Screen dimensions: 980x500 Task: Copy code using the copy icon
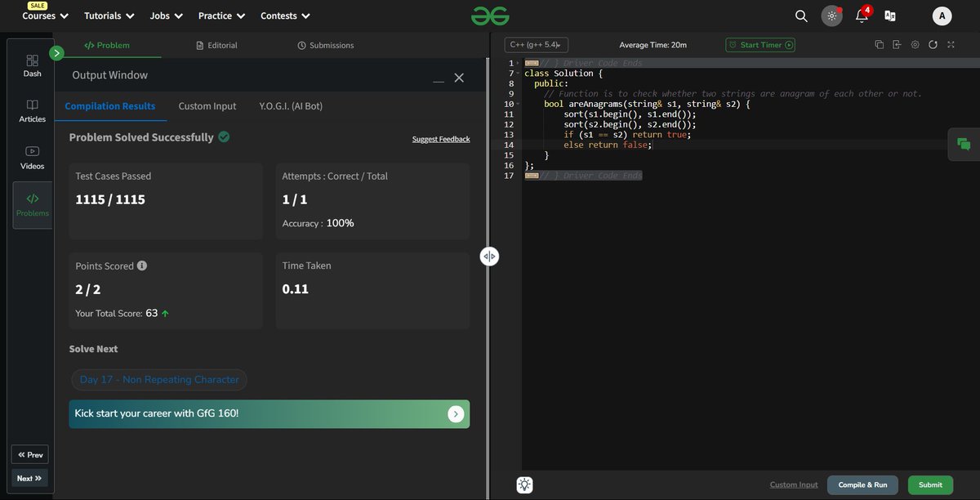880,45
